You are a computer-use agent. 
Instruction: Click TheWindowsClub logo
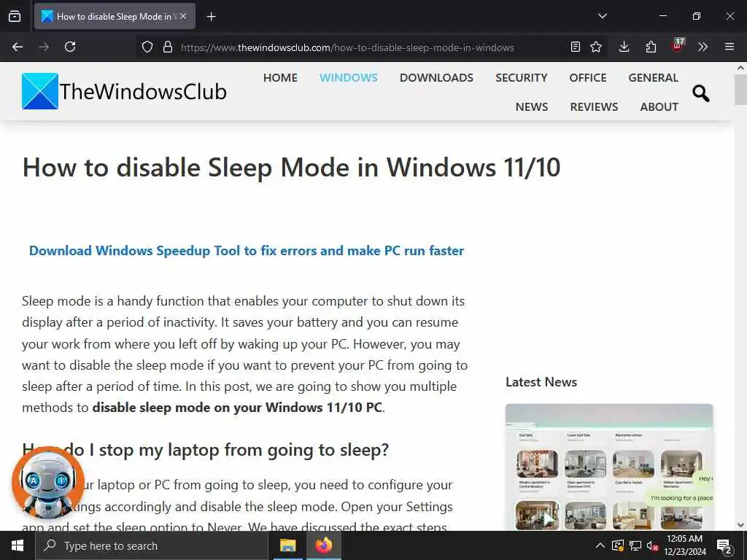click(124, 91)
